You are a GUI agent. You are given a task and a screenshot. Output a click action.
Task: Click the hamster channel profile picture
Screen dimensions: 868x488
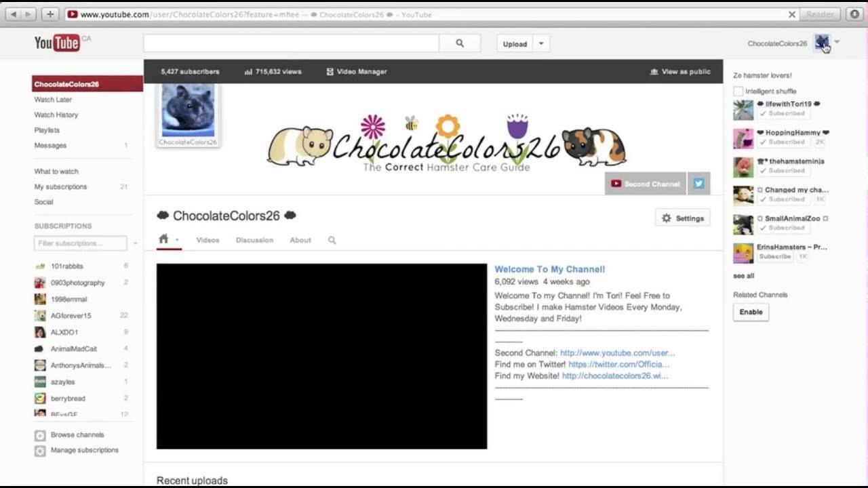pos(188,110)
